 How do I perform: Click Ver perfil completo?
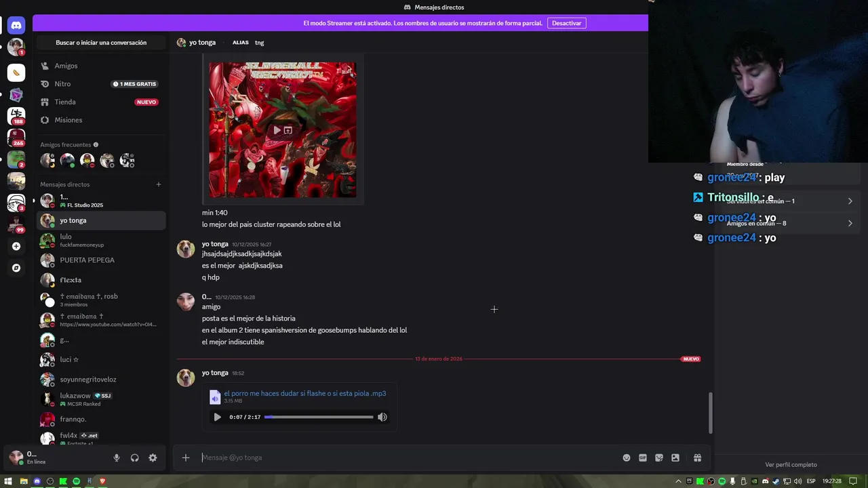(791, 465)
